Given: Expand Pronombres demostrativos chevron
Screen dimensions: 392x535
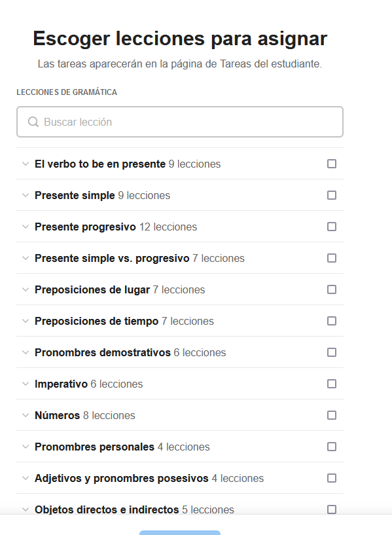Looking at the screenshot, I should (26, 352).
